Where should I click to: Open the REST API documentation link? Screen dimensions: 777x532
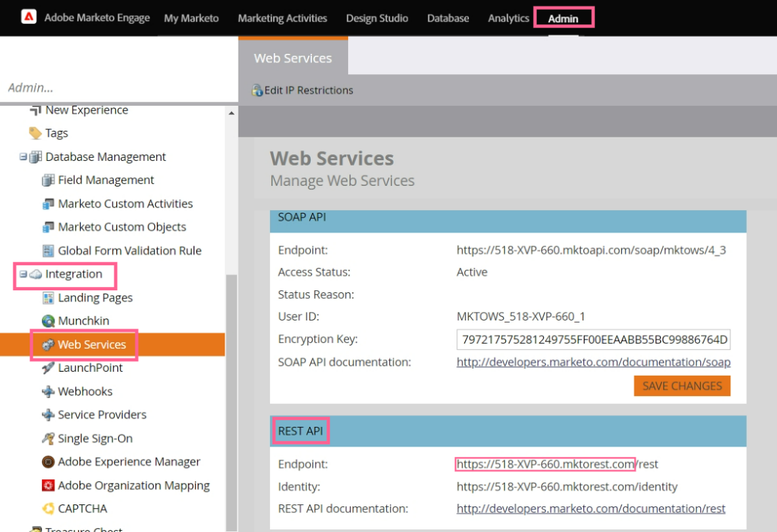tap(590, 509)
